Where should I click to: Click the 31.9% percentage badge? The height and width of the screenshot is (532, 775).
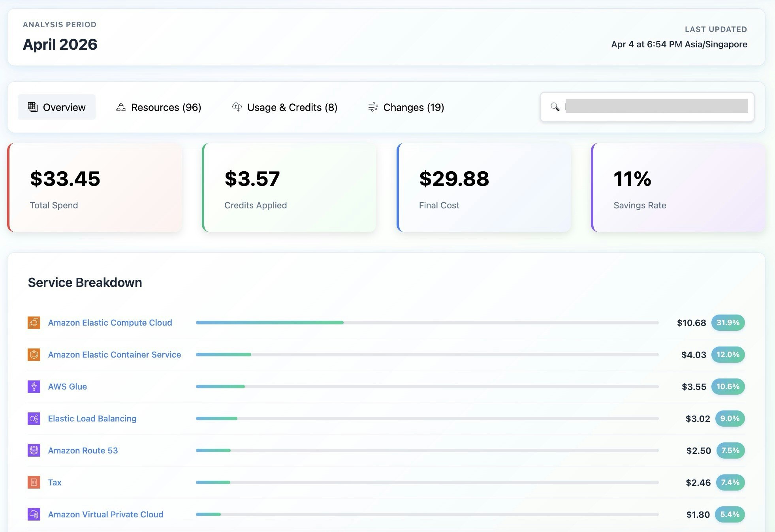click(728, 322)
